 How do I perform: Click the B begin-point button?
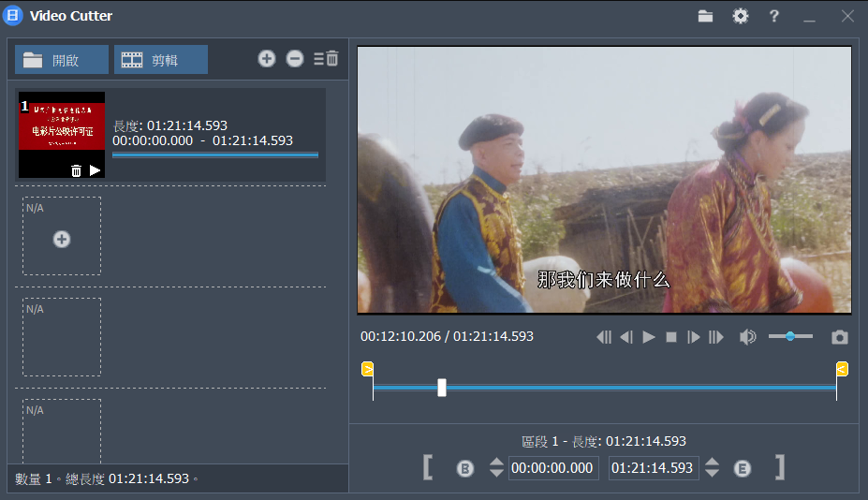tap(465, 469)
